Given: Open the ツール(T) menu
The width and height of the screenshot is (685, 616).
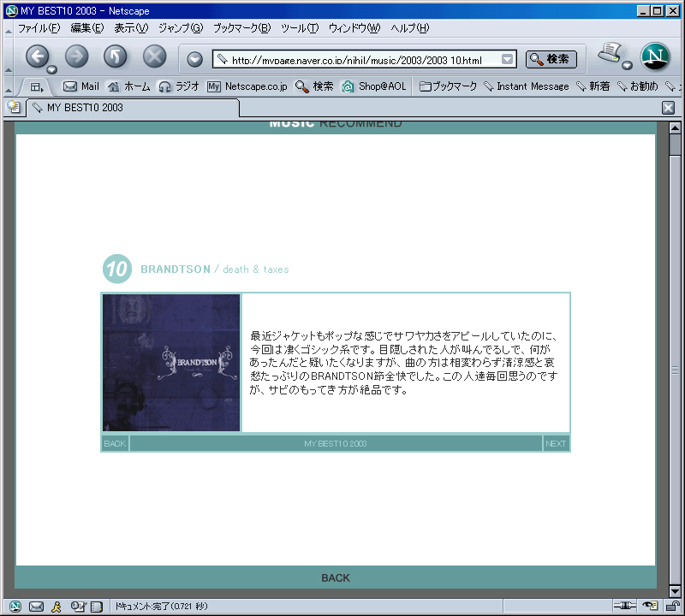Looking at the screenshot, I should pos(300,28).
